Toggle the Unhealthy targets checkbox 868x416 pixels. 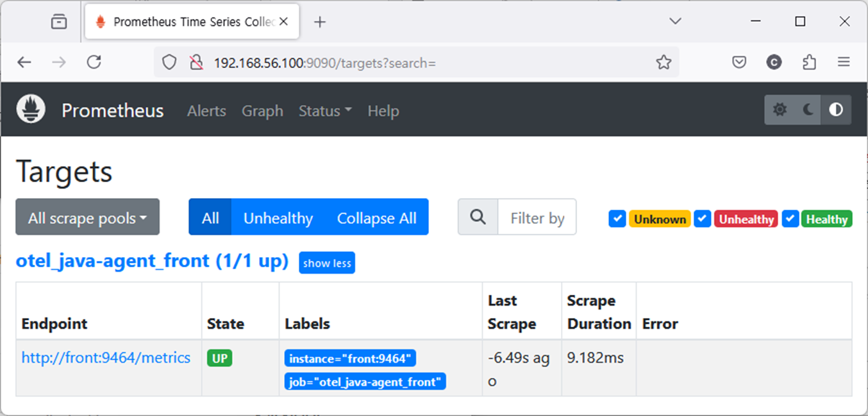coord(702,219)
